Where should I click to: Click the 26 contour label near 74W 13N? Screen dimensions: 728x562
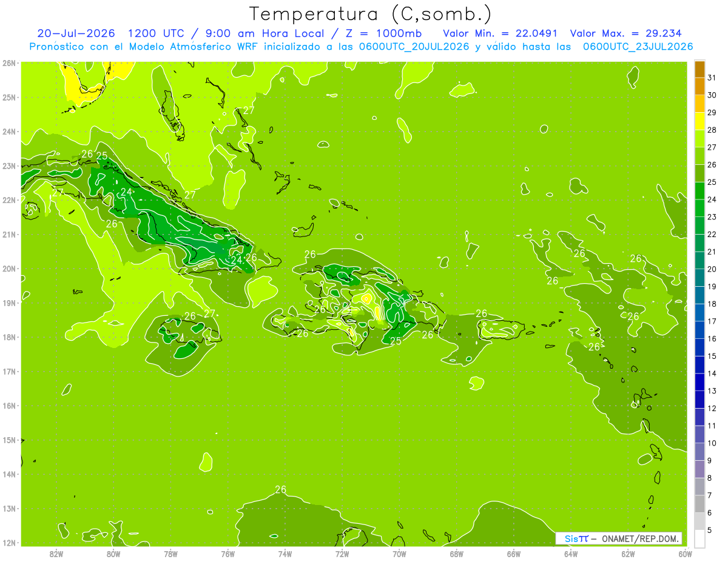point(280,490)
